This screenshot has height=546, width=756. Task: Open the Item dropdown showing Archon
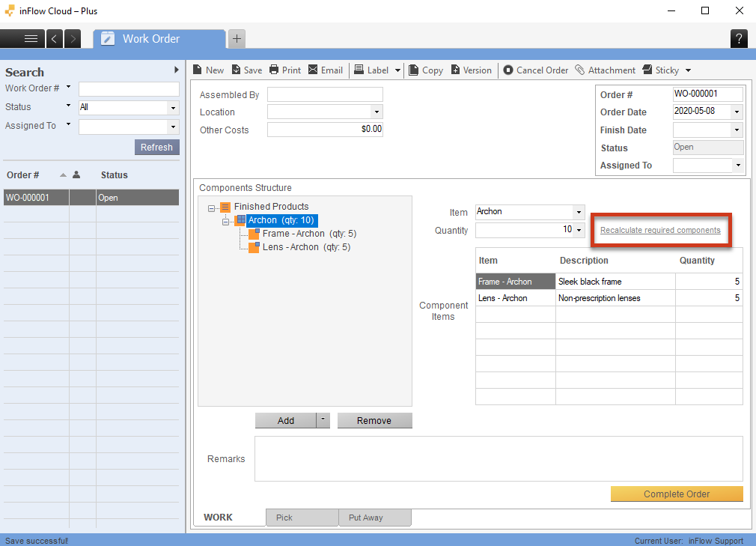click(x=579, y=212)
